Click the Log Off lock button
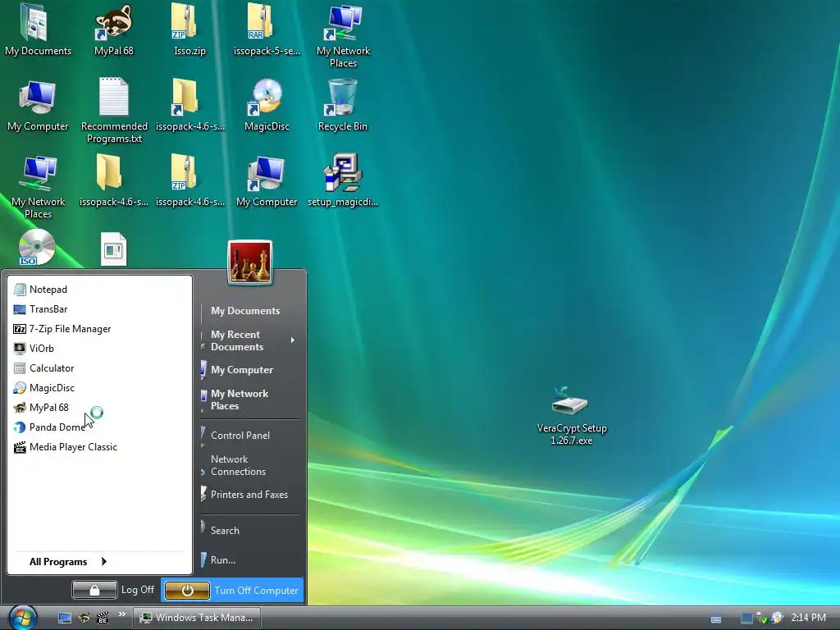The image size is (840, 630). click(94, 590)
